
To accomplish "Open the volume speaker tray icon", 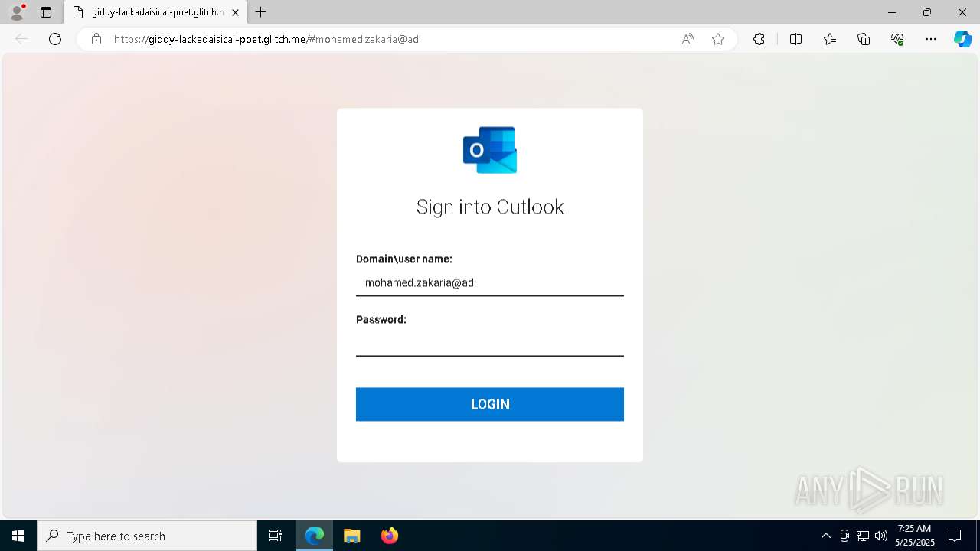I will point(880,536).
